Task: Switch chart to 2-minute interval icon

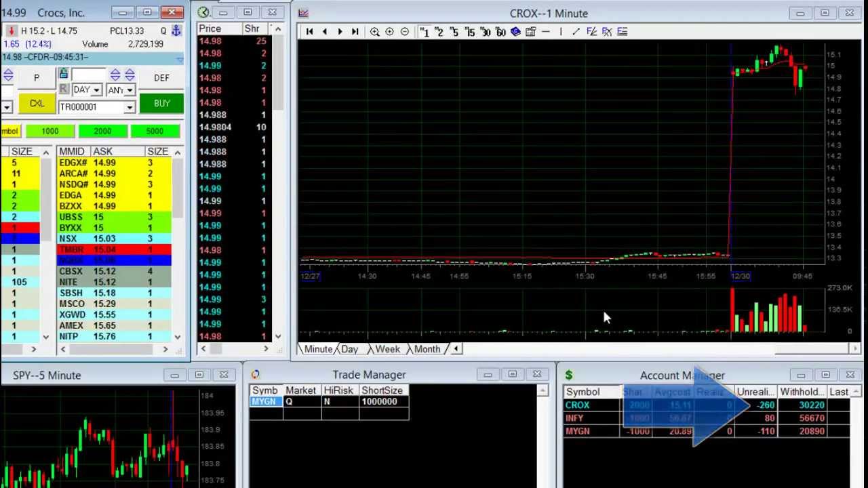Action: (x=439, y=32)
